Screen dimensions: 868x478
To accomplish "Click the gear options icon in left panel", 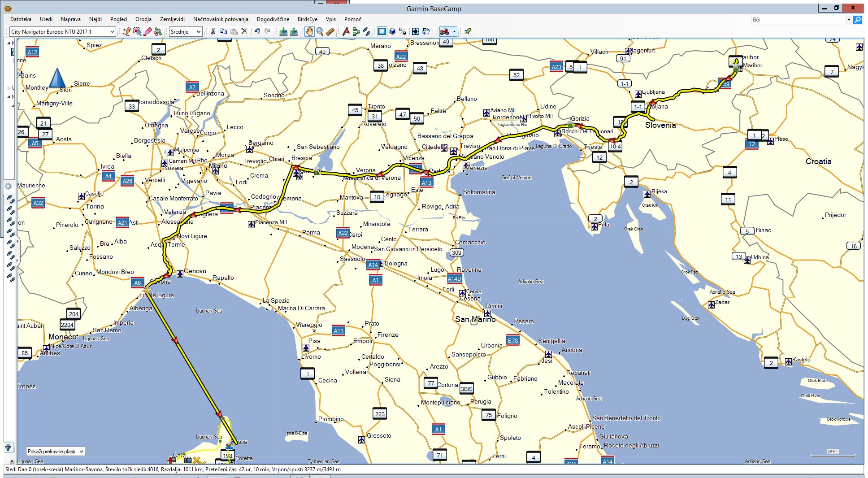I will point(8,186).
